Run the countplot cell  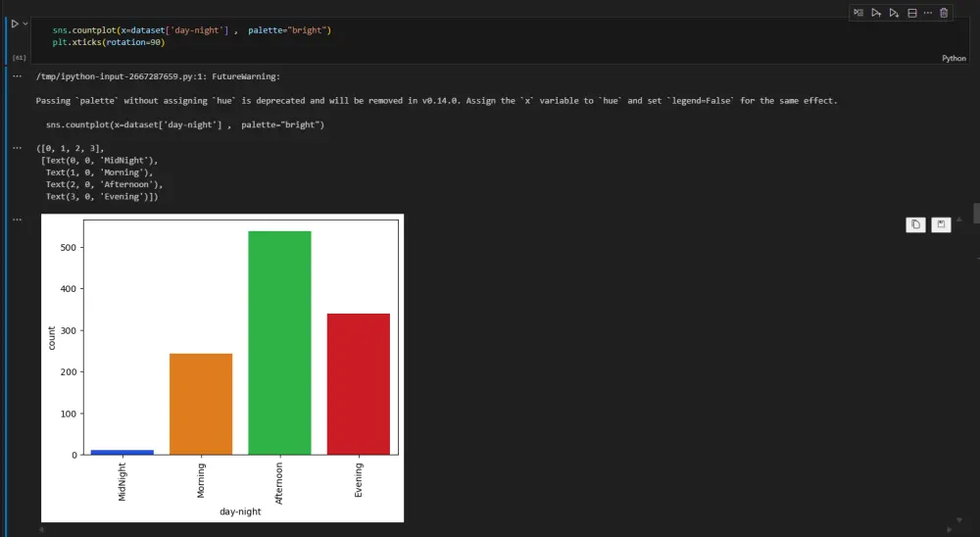15,24
